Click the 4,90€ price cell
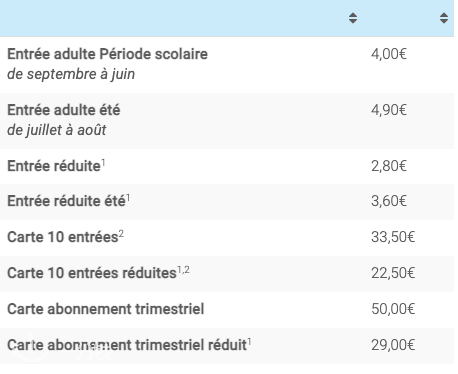458x374 pixels. 389,110
